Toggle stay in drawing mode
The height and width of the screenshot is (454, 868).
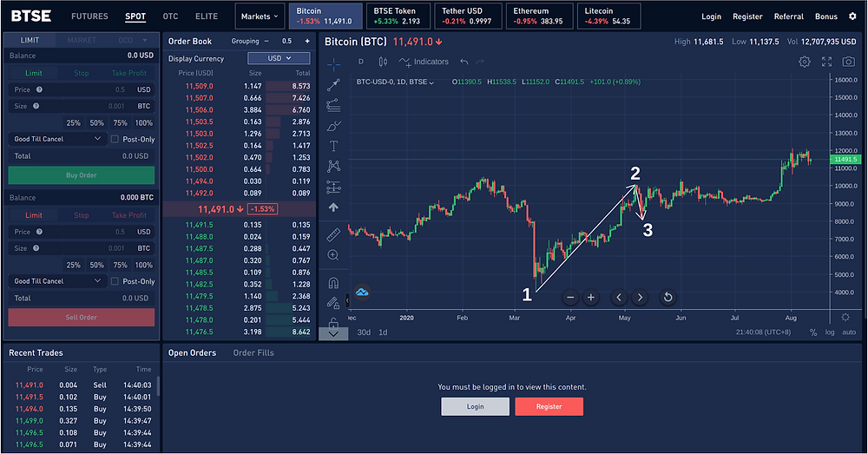[332, 303]
